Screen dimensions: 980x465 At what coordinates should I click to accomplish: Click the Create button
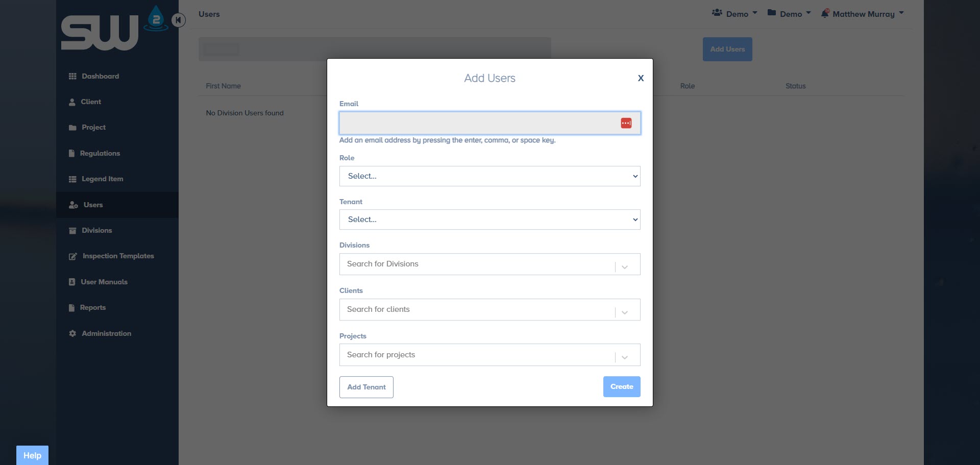621,386
